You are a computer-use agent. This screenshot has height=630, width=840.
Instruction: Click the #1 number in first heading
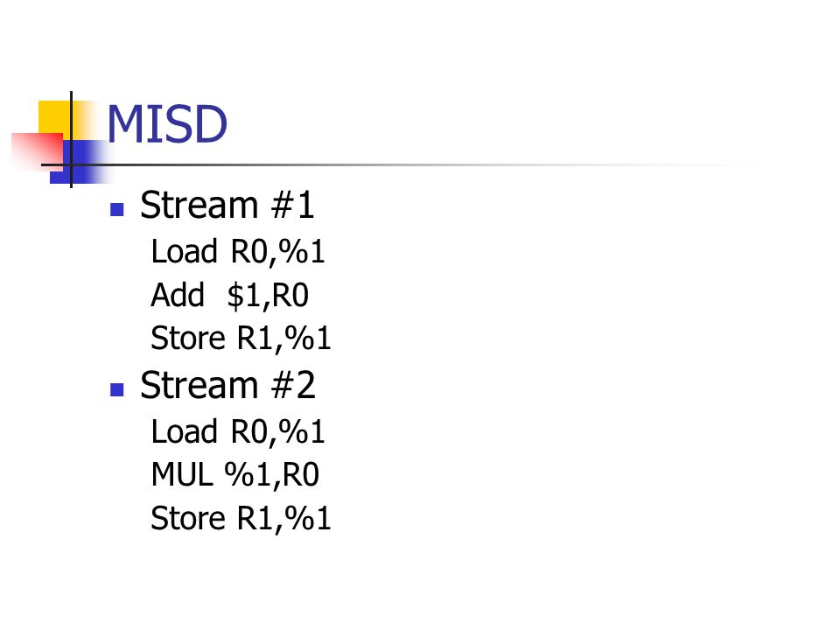[292, 205]
